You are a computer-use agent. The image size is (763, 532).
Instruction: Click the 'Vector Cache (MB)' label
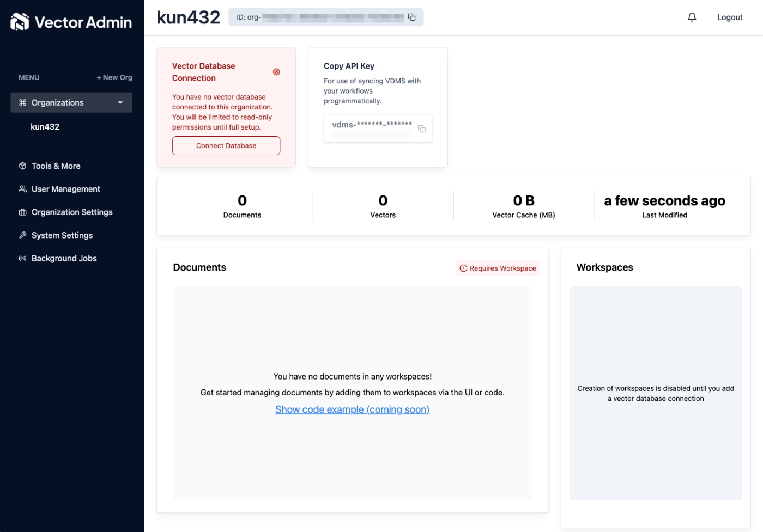(x=524, y=215)
